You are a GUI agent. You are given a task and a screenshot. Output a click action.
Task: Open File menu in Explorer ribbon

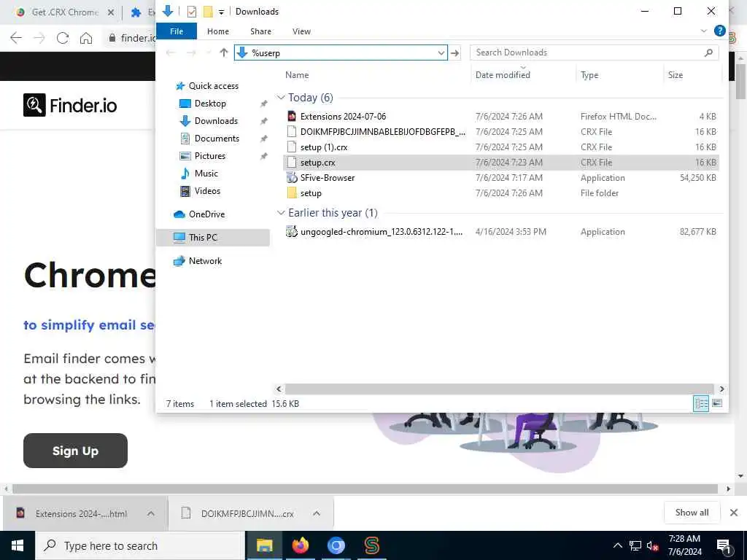177,31
